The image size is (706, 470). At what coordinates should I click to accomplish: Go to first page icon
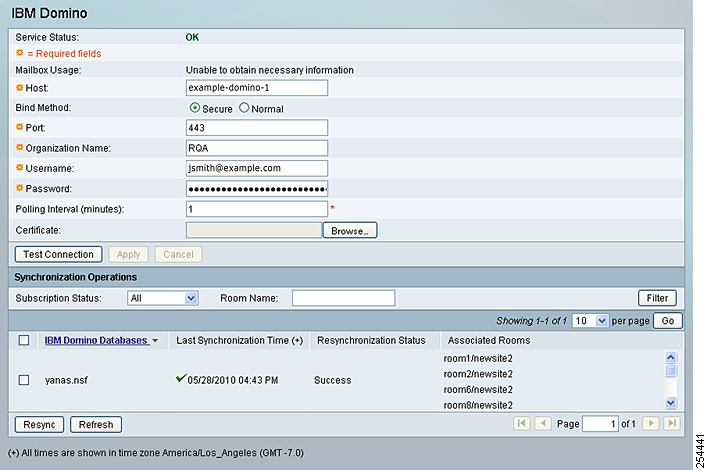click(521, 423)
